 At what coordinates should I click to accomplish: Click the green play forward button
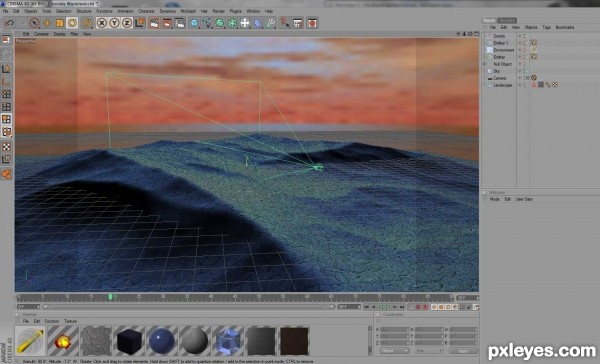pyautogui.click(x=388, y=307)
